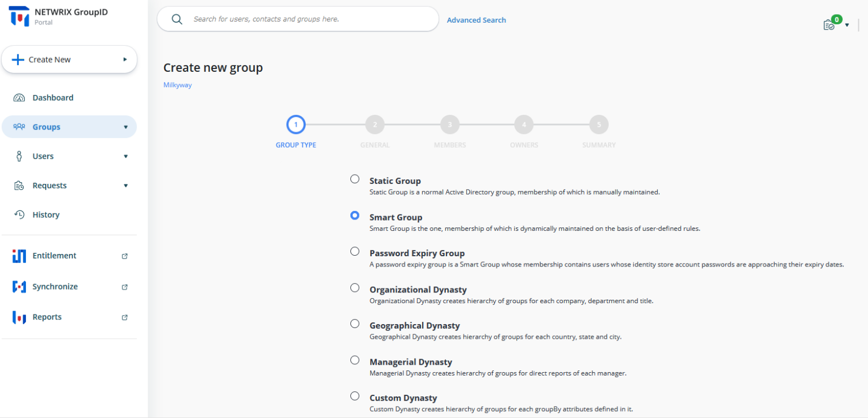The height and width of the screenshot is (418, 868).
Task: Click the Users icon in the sidebar
Action: pos(19,156)
